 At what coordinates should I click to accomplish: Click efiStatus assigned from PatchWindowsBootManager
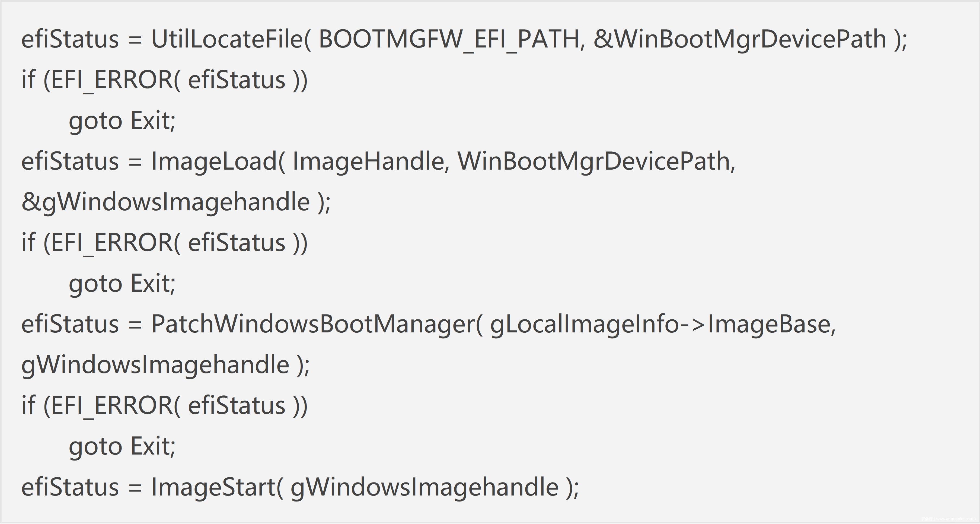pos(70,324)
